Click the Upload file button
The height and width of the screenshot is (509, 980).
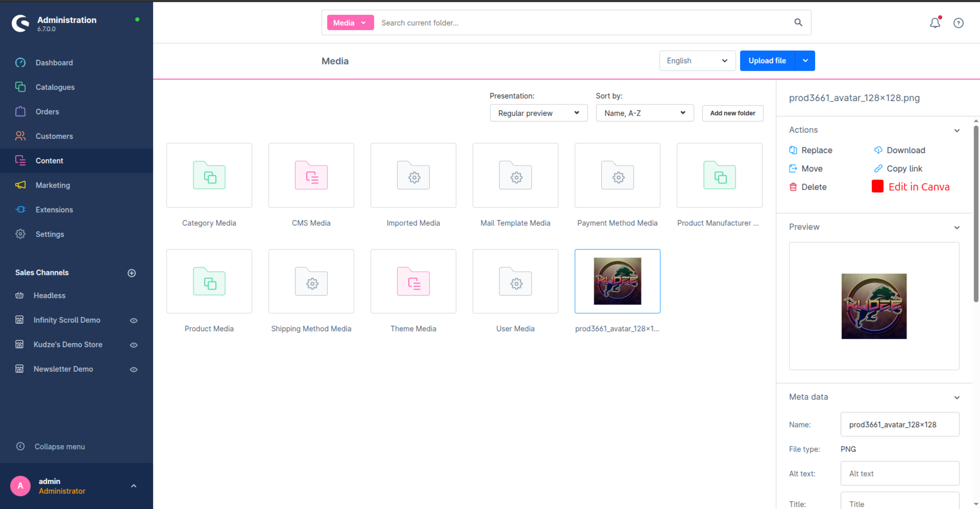click(x=767, y=61)
